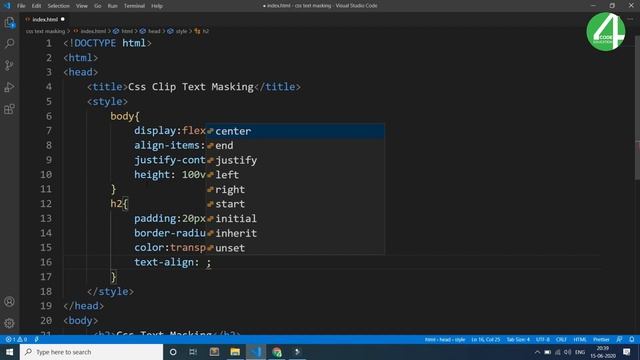The image size is (640, 360).
Task: Open the Go menu
Action: click(x=98, y=6)
